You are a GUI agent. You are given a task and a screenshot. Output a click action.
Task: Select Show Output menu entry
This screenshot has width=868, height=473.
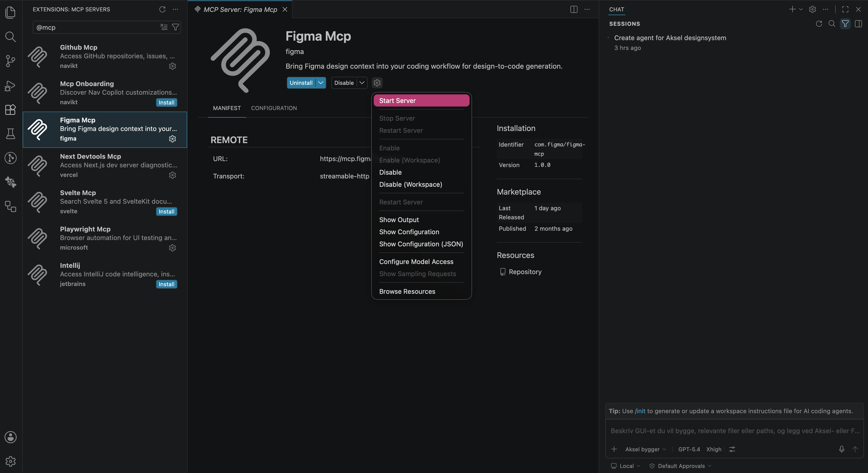pos(421,220)
